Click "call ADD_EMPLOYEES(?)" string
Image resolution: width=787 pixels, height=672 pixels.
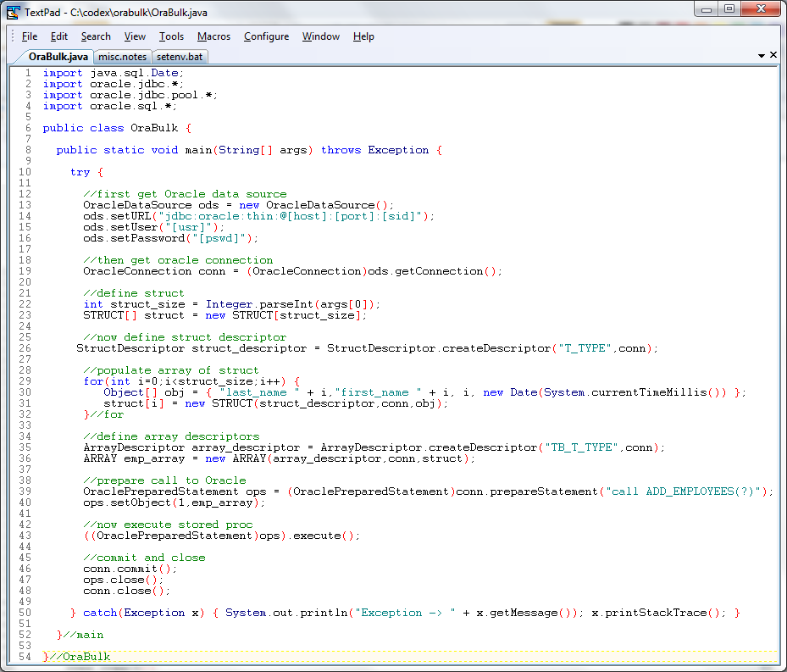click(684, 492)
